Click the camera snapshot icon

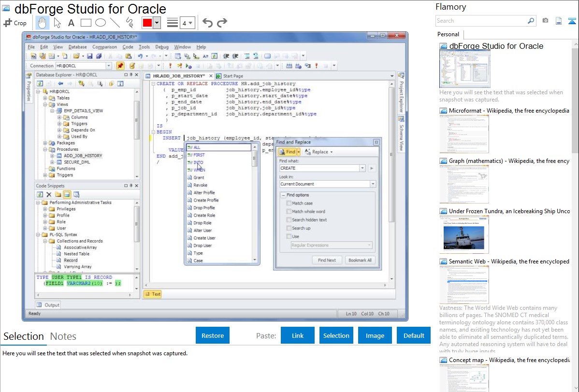pyautogui.click(x=545, y=21)
